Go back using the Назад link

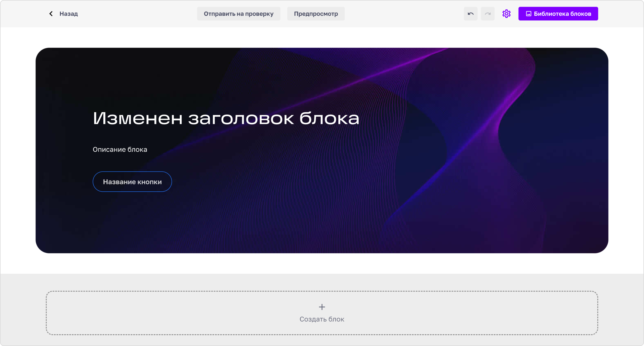tap(69, 14)
